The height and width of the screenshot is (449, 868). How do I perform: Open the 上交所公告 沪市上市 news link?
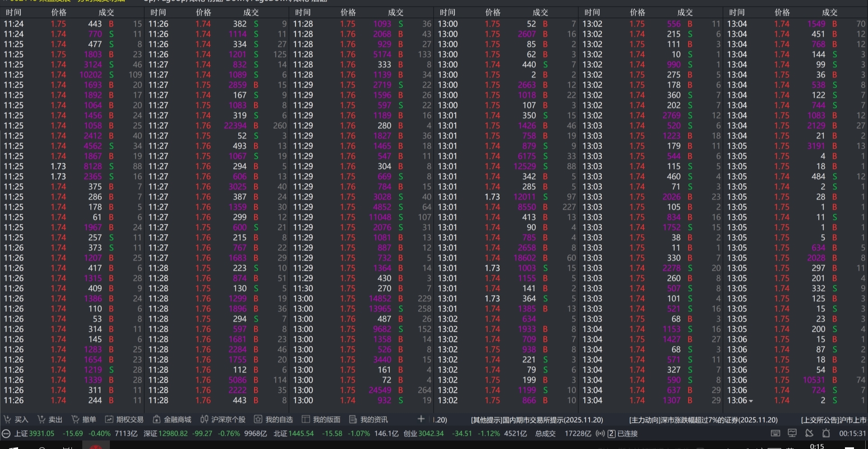(x=834, y=420)
